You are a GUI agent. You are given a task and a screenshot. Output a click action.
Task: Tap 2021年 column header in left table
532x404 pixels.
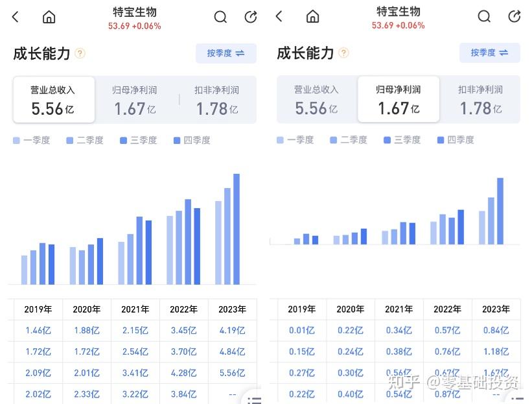point(135,309)
